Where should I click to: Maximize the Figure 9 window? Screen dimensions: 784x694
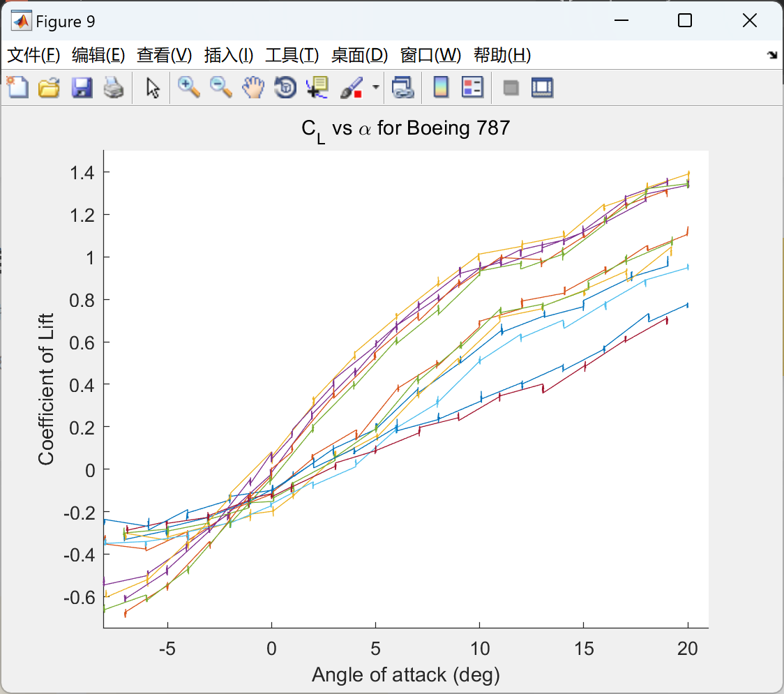[x=684, y=20]
